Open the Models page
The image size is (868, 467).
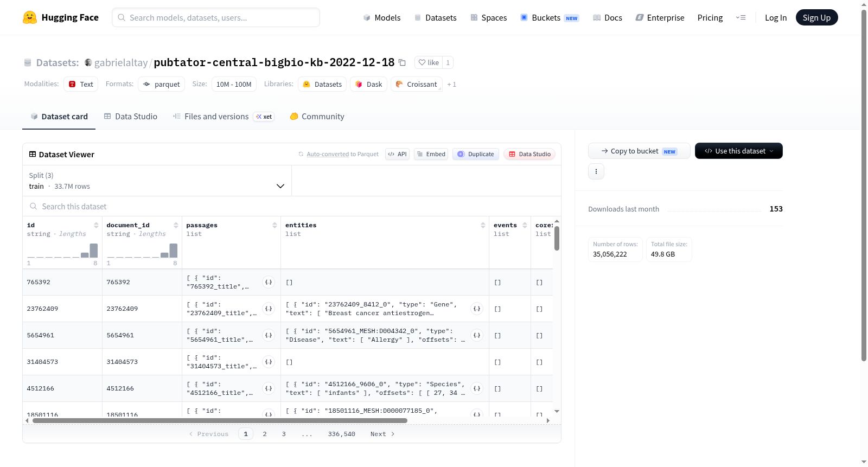(382, 17)
